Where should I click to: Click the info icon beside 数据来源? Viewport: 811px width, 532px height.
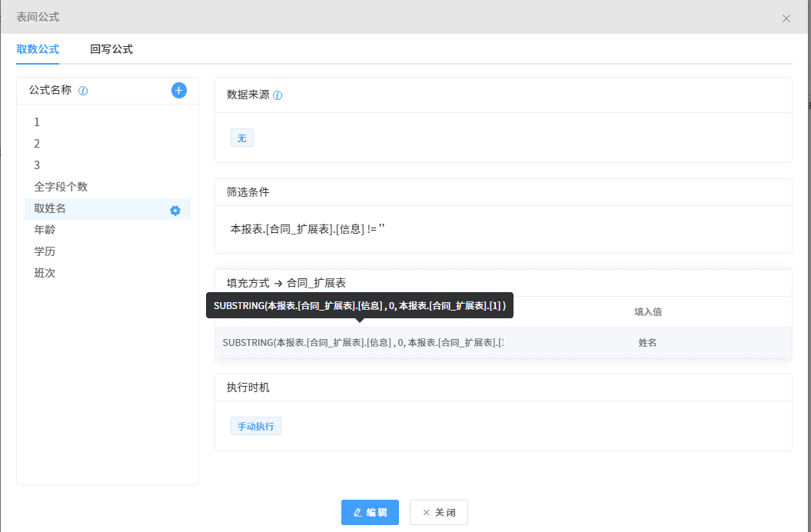click(x=278, y=95)
